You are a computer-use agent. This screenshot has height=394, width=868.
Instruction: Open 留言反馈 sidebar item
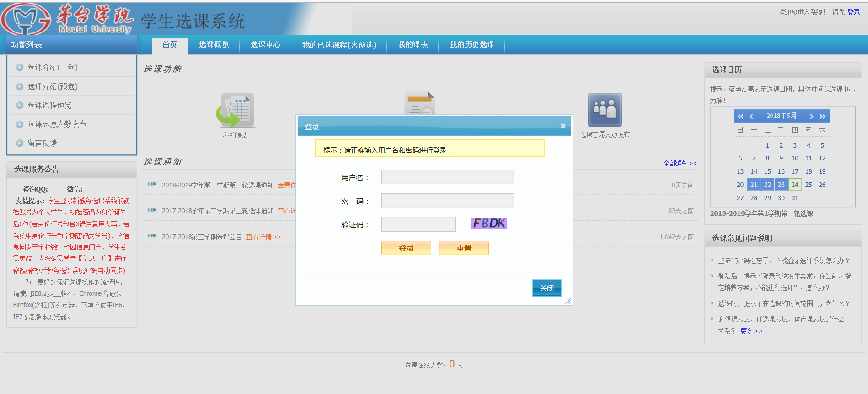pos(42,143)
